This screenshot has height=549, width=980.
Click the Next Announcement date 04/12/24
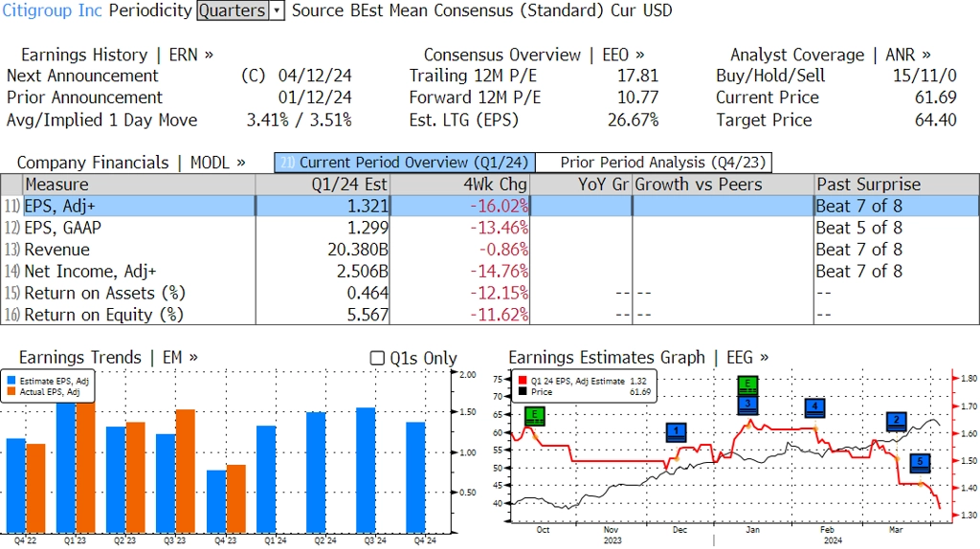point(315,76)
